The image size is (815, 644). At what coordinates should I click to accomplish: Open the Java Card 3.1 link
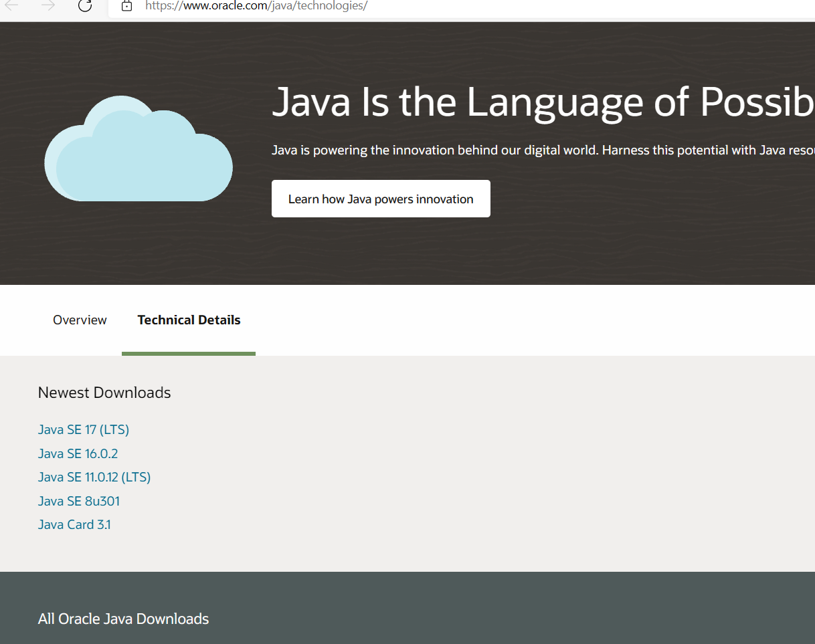coord(74,525)
